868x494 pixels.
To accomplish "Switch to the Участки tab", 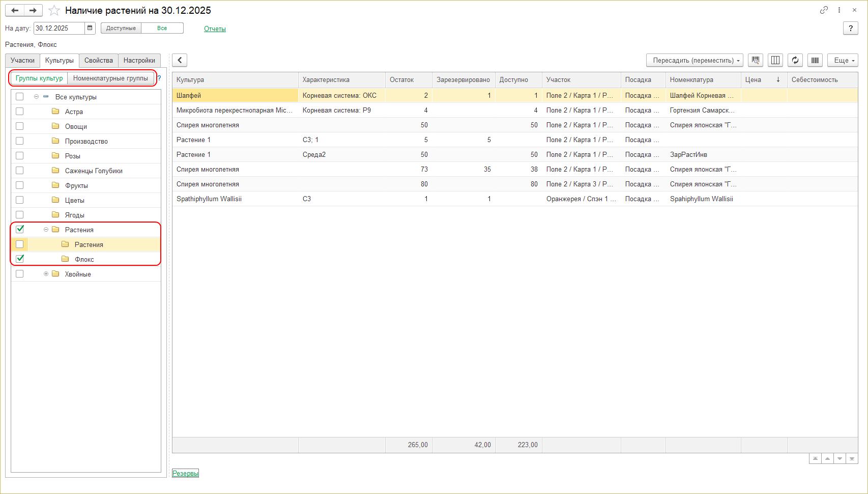I will (x=23, y=60).
